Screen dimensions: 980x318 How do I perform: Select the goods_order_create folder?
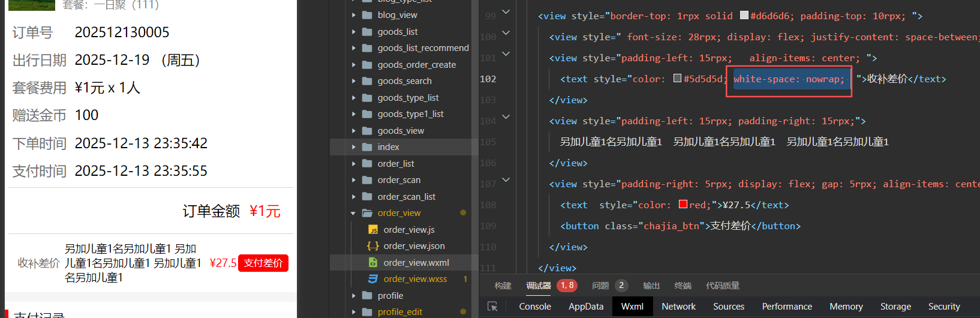pyautogui.click(x=416, y=65)
